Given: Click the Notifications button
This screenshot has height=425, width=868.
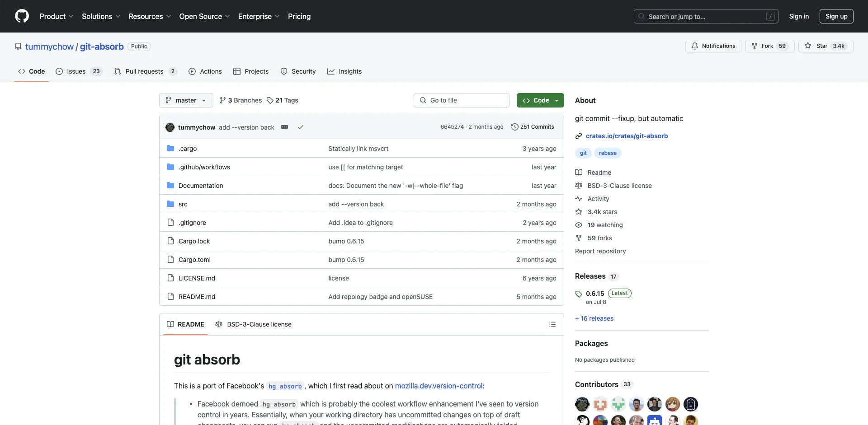Looking at the screenshot, I should pyautogui.click(x=713, y=46).
